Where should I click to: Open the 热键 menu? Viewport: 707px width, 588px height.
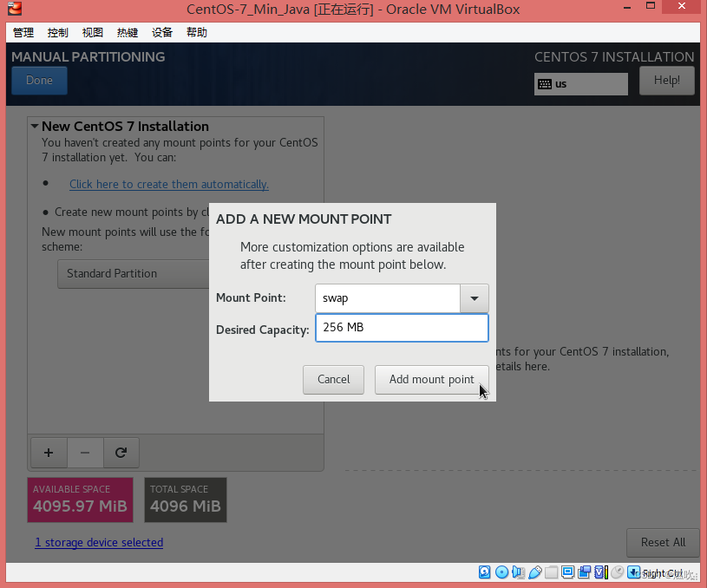pos(128,32)
